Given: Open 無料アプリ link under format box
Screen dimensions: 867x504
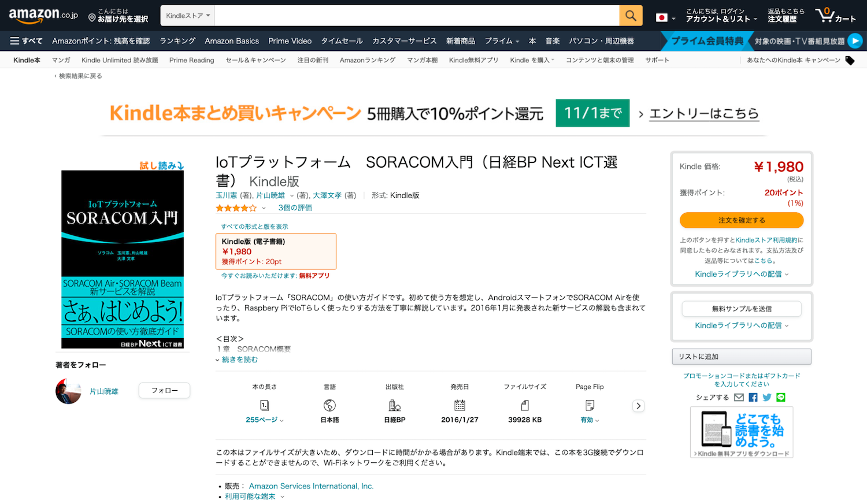Looking at the screenshot, I should point(314,276).
